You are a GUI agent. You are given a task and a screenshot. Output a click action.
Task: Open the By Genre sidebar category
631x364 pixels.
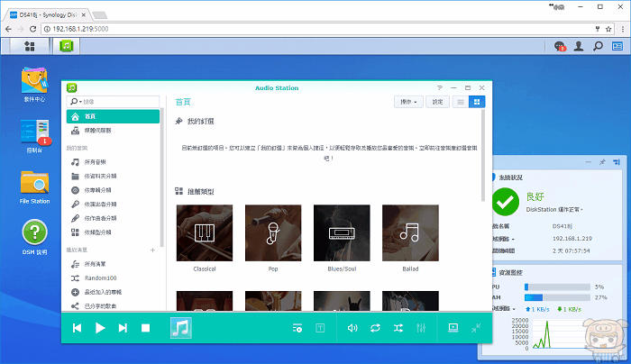click(x=113, y=232)
